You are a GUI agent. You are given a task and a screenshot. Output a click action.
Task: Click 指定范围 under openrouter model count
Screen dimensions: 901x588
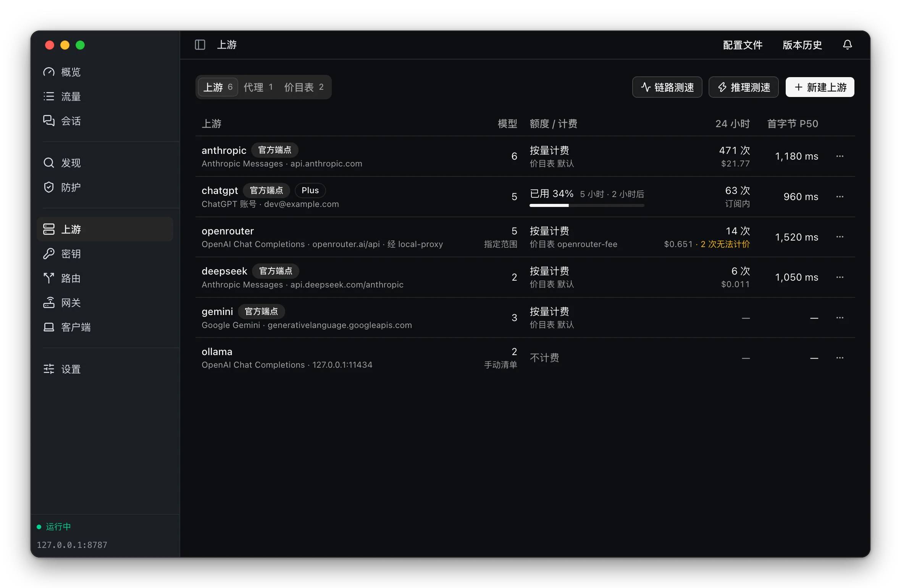[x=501, y=244]
